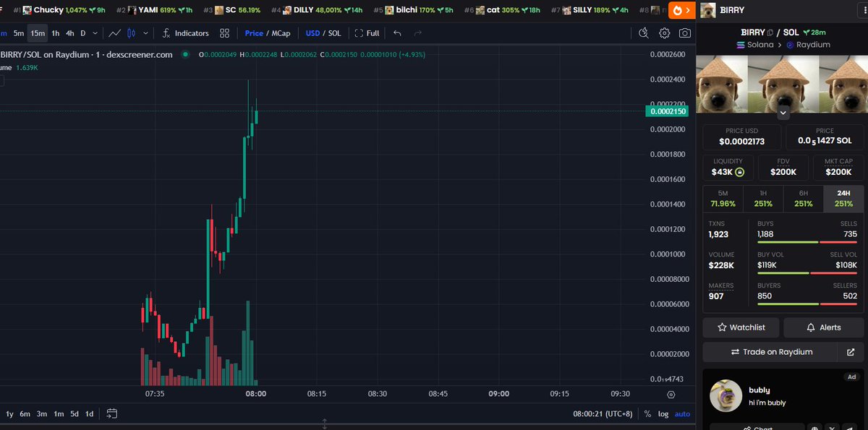Viewport: 868px width, 430px height.
Task: Expand the timeframe options dropdown
Action: click(95, 33)
